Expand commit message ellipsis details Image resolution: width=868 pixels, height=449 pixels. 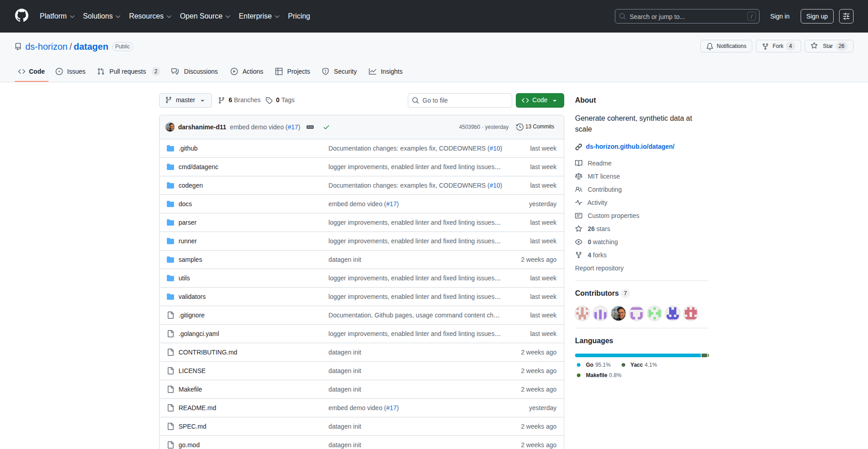(310, 127)
